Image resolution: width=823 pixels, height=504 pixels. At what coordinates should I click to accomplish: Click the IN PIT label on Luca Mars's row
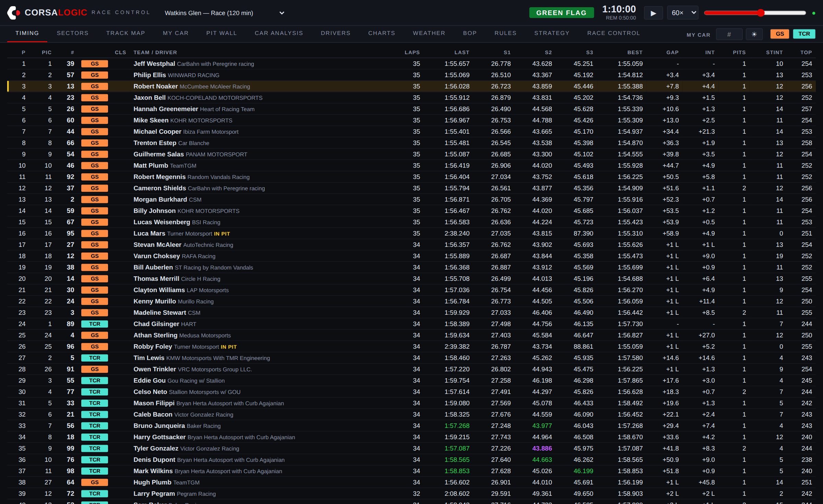point(222,234)
